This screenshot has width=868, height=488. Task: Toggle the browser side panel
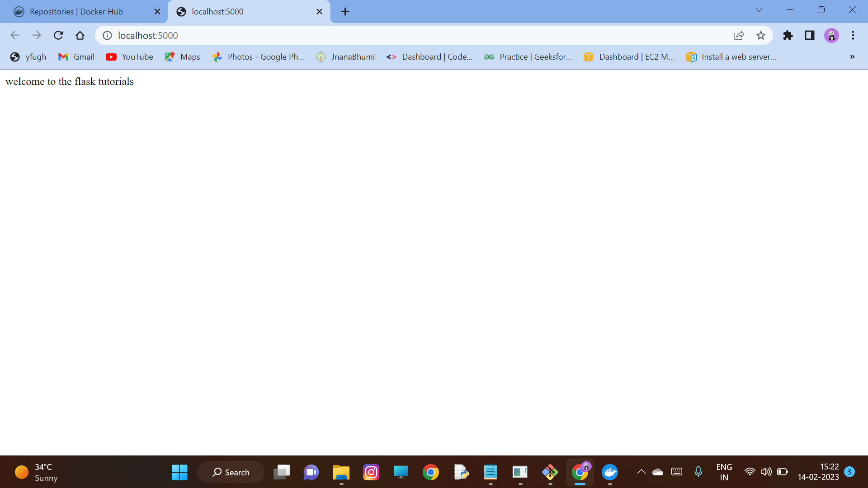(x=810, y=35)
